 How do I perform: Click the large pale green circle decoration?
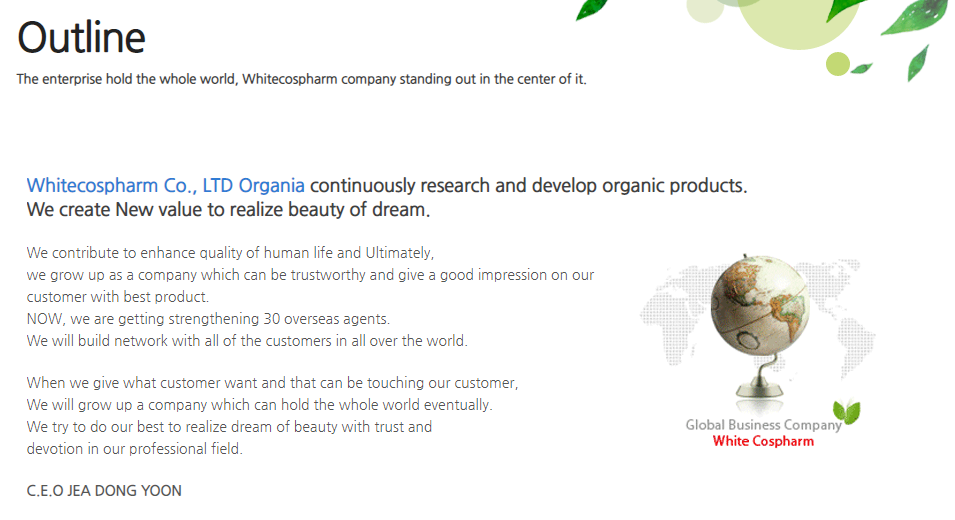pos(790,22)
